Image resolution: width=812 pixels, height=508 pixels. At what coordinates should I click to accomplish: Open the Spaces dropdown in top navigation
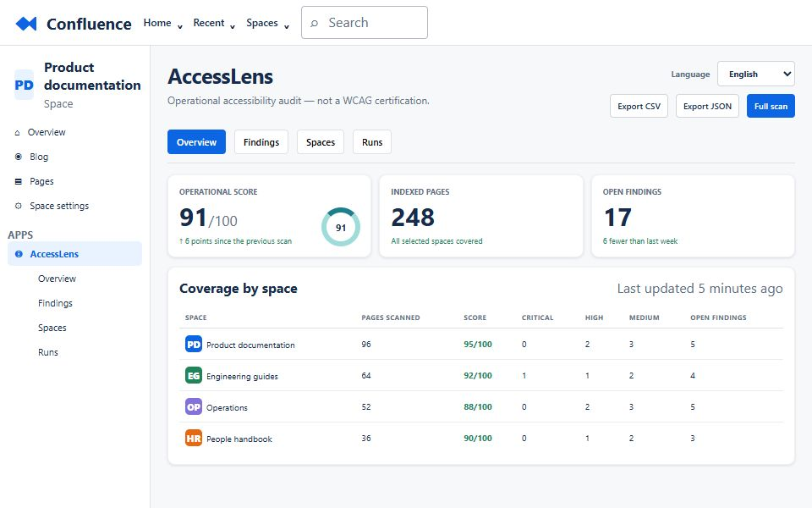267,24
